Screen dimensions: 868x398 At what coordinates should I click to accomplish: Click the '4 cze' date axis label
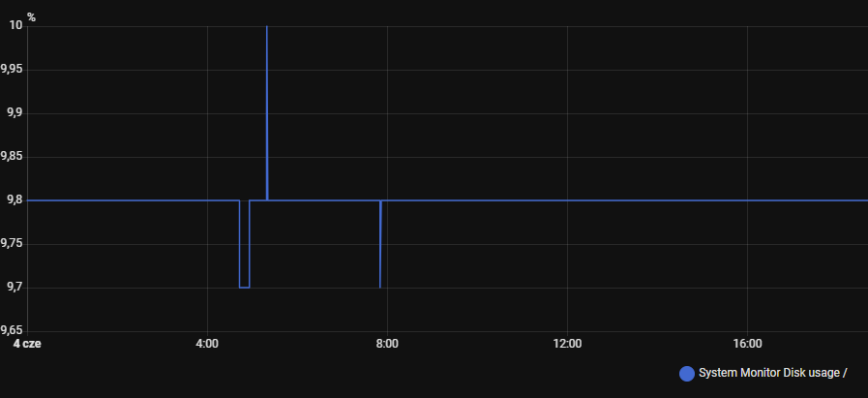click(28, 344)
